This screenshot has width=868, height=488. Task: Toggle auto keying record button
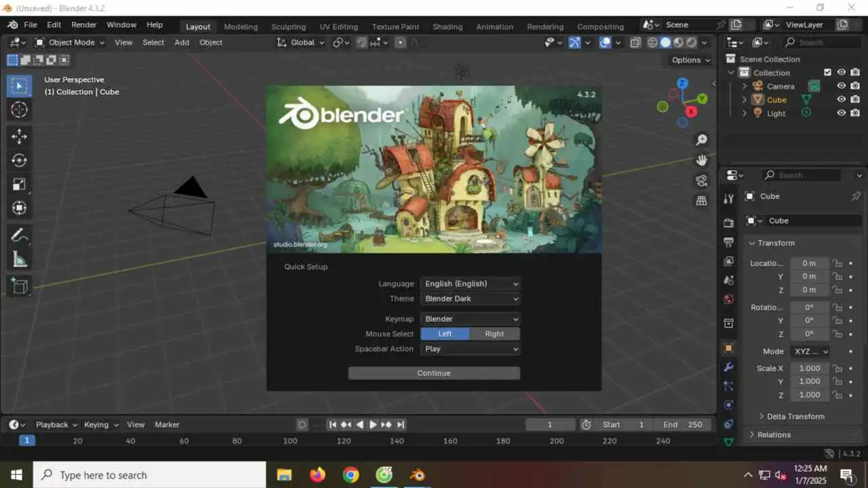(302, 424)
